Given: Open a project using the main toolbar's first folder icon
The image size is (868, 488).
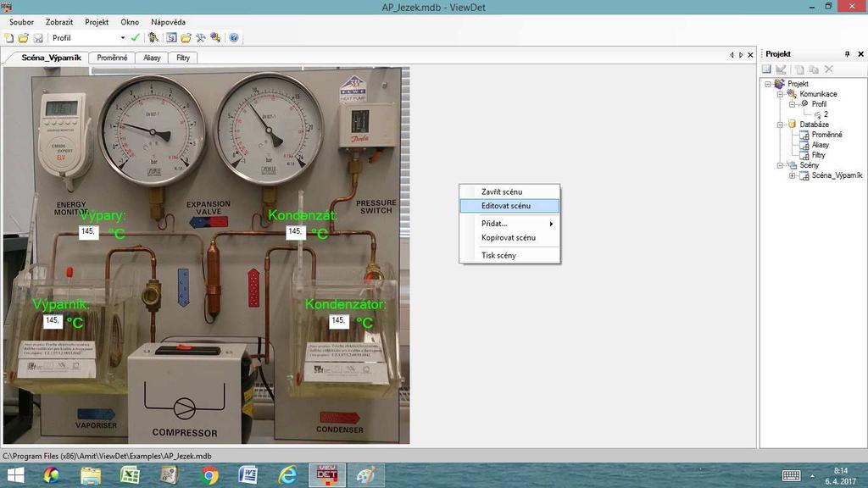Looking at the screenshot, I should 23,37.
